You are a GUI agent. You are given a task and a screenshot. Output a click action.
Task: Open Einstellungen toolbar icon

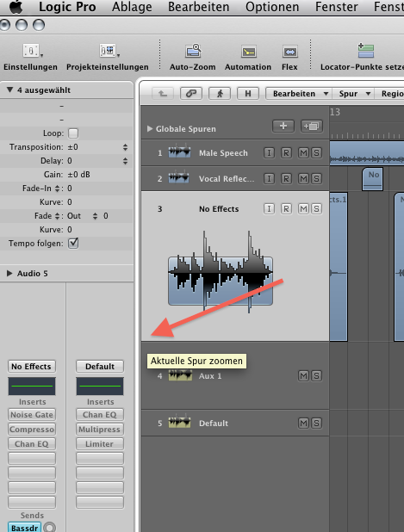click(31, 51)
